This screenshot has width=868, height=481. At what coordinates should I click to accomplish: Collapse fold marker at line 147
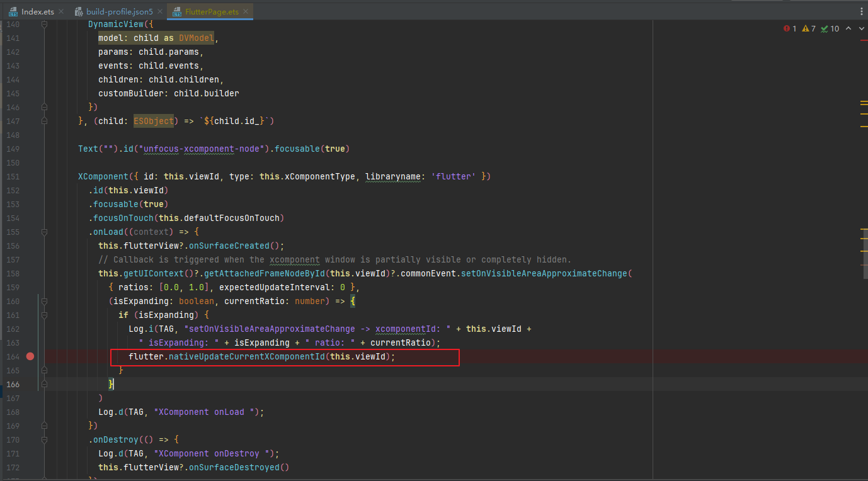(x=44, y=121)
